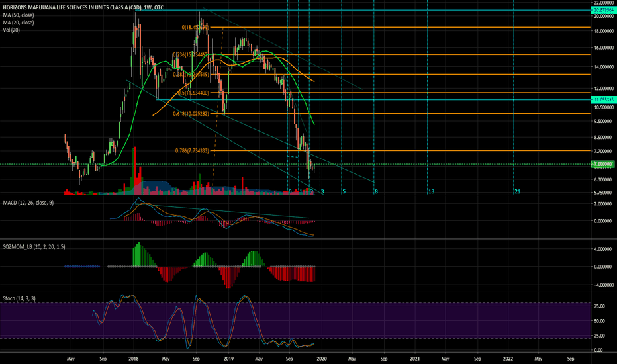Click the 0.5(11.634400) Fibonacci level label
Image resolution: width=617 pixels, height=364 pixels.
pyautogui.click(x=193, y=93)
